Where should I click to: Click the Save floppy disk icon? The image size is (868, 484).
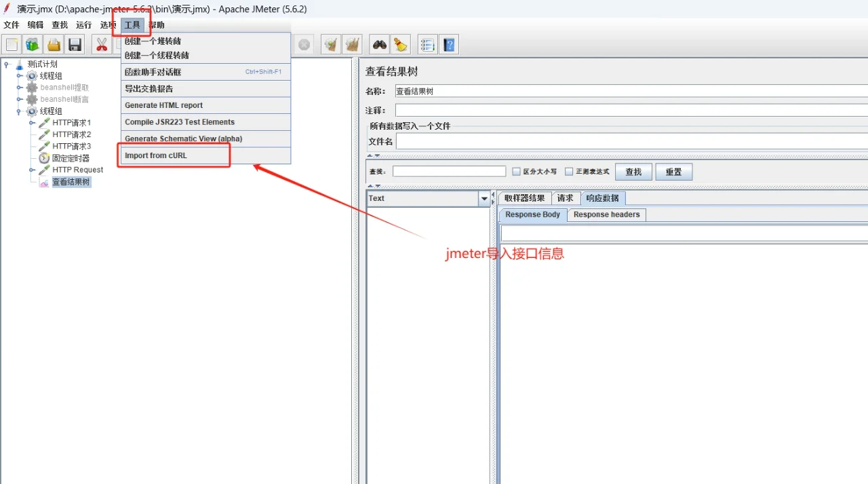[x=75, y=45]
